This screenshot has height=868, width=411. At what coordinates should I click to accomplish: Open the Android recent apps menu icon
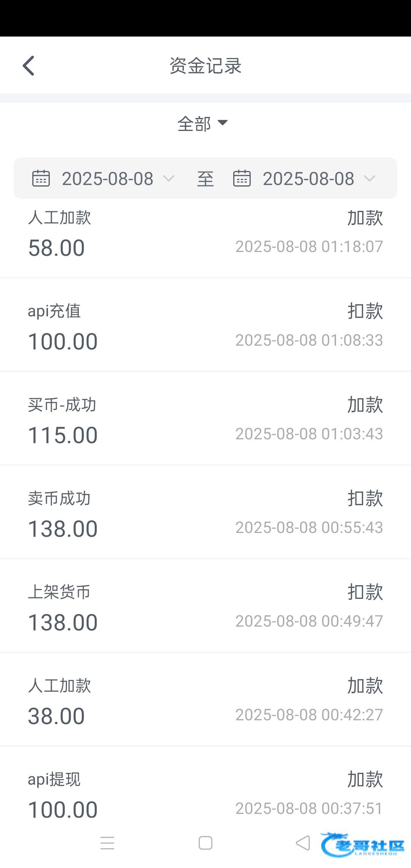coord(107,843)
